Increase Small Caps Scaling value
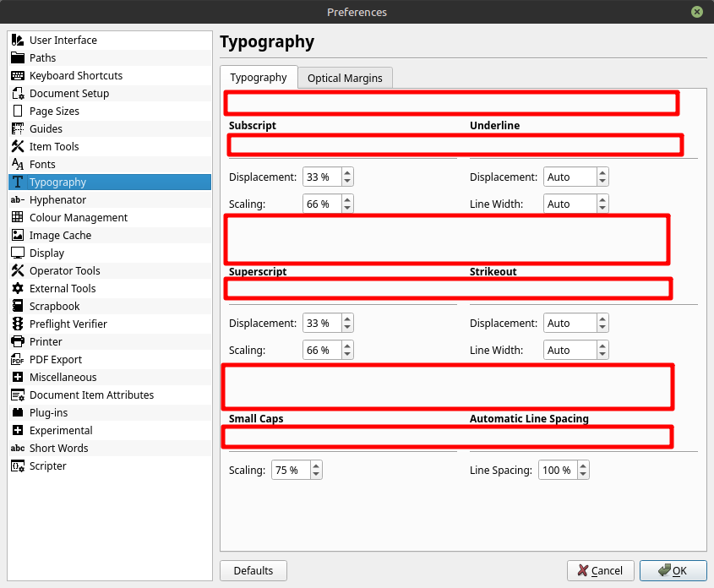Viewport: 714px width, 588px height. click(315, 466)
